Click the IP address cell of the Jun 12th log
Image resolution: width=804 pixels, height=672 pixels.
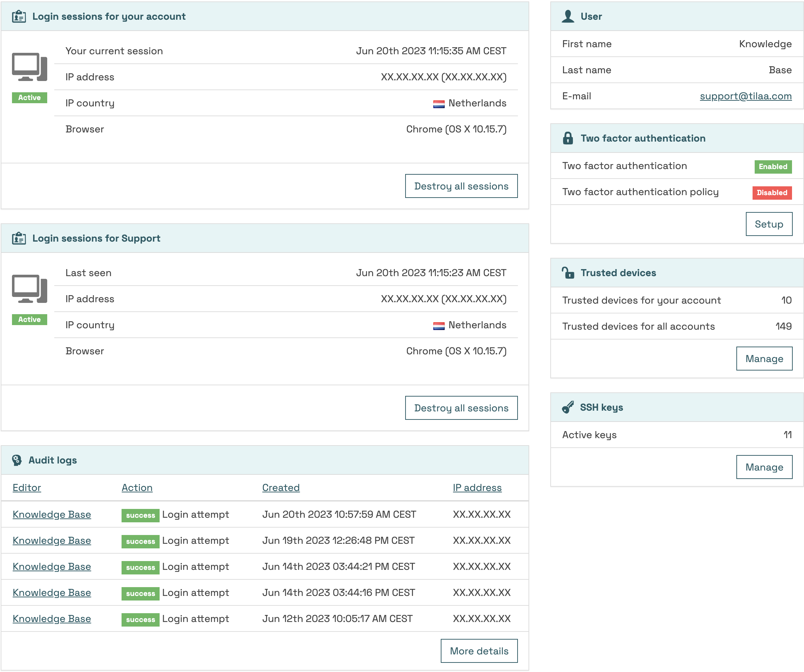pyautogui.click(x=482, y=618)
